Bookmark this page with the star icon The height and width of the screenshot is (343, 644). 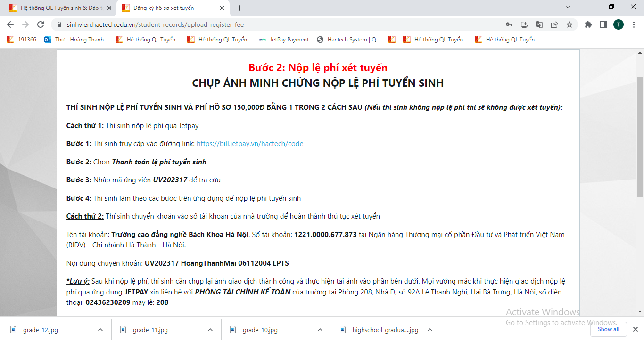[x=570, y=24]
